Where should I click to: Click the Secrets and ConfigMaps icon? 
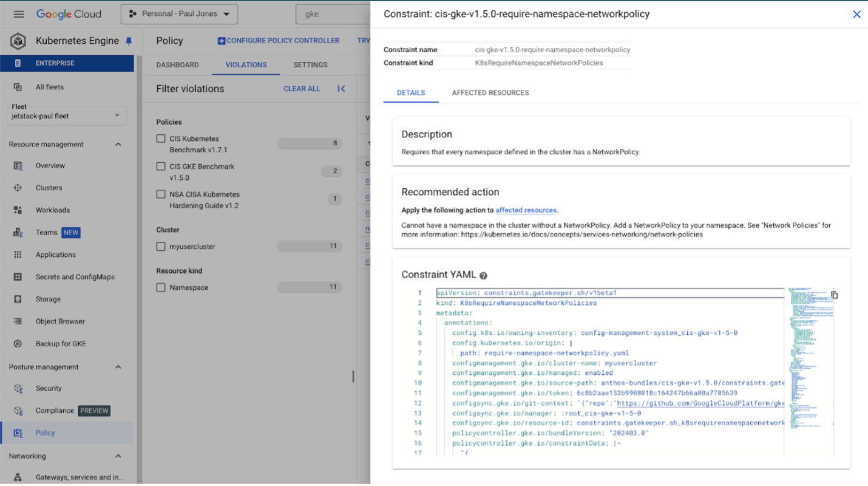[x=18, y=277]
